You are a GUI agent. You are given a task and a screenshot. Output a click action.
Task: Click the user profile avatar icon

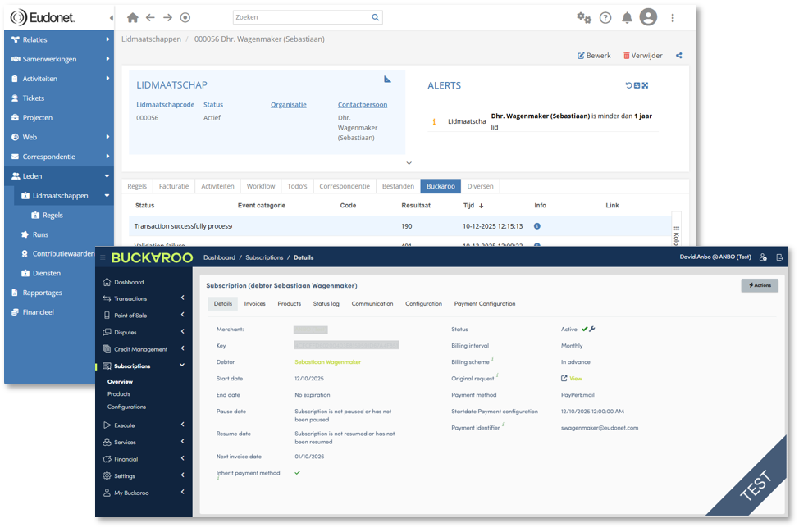point(648,17)
